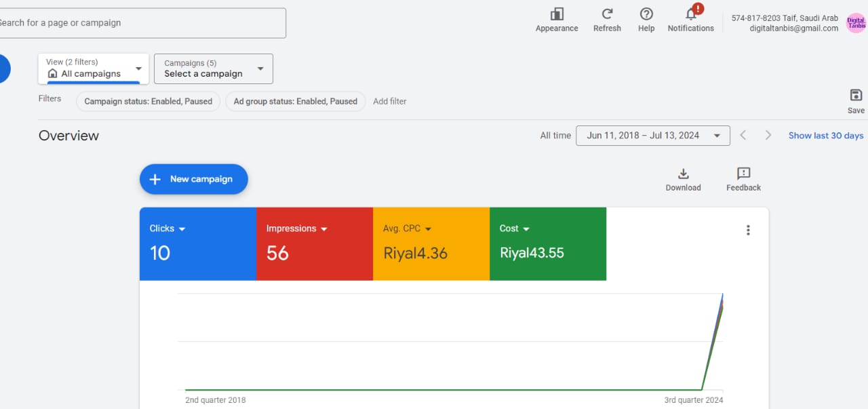Screen dimensions: 868x409
Task: Open the Appearance settings icon
Action: tap(557, 15)
